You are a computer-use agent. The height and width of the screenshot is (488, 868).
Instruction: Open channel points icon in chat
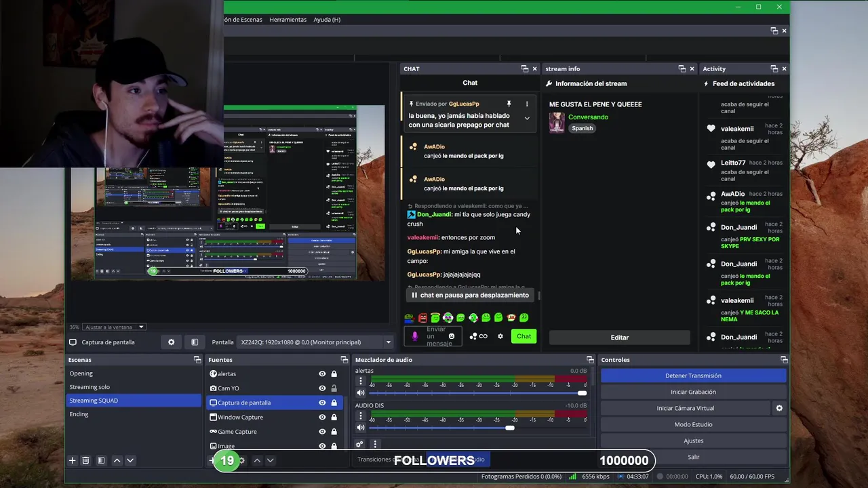pyautogui.click(x=473, y=336)
